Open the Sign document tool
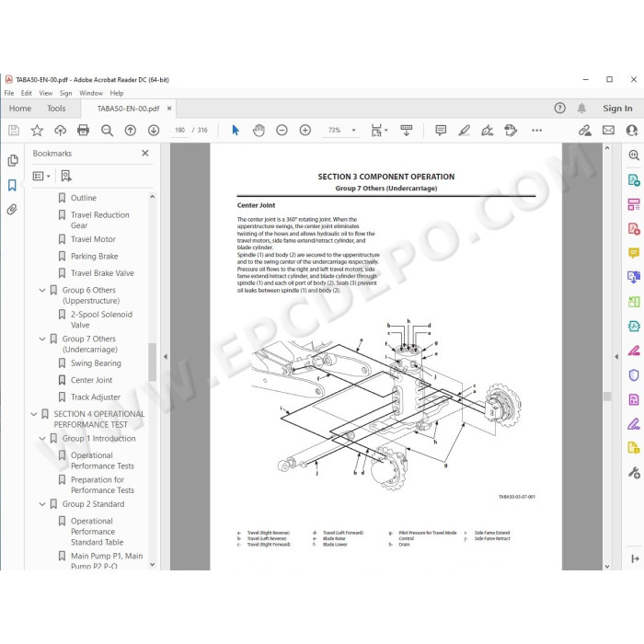Image resolution: width=644 pixels, height=644 pixels. point(487,131)
